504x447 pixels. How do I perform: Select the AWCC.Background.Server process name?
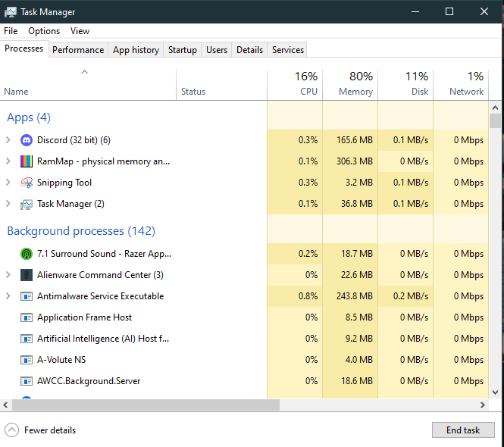[x=89, y=381]
